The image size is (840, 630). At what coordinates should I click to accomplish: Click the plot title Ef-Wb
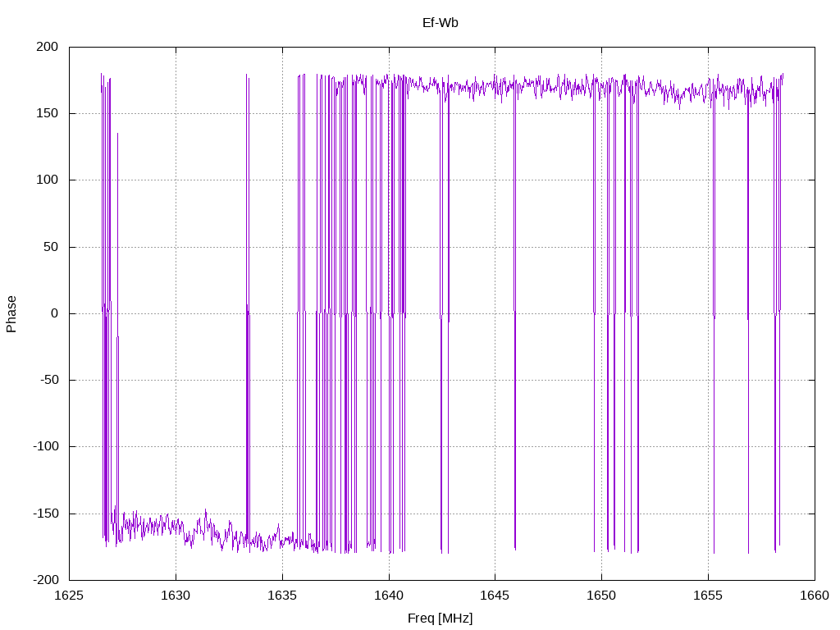pos(441,22)
